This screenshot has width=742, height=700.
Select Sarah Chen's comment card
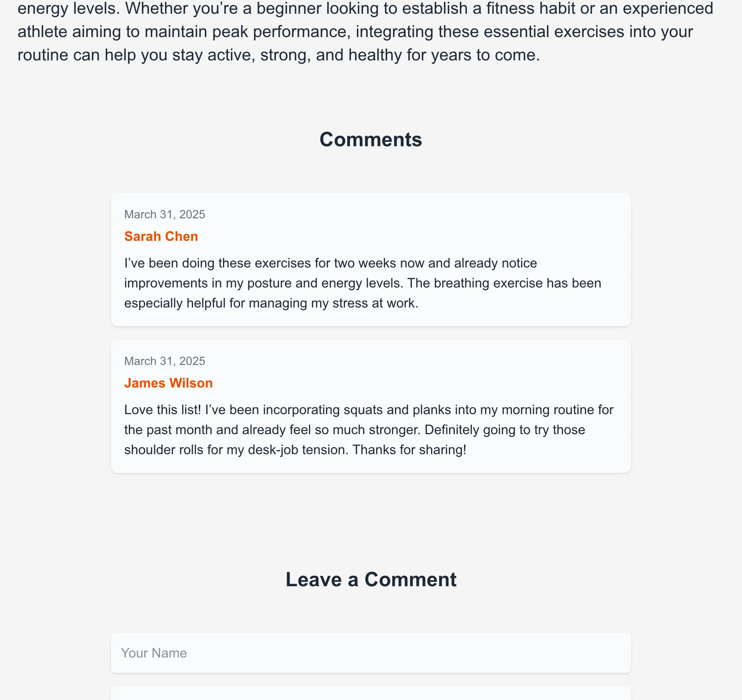371,258
